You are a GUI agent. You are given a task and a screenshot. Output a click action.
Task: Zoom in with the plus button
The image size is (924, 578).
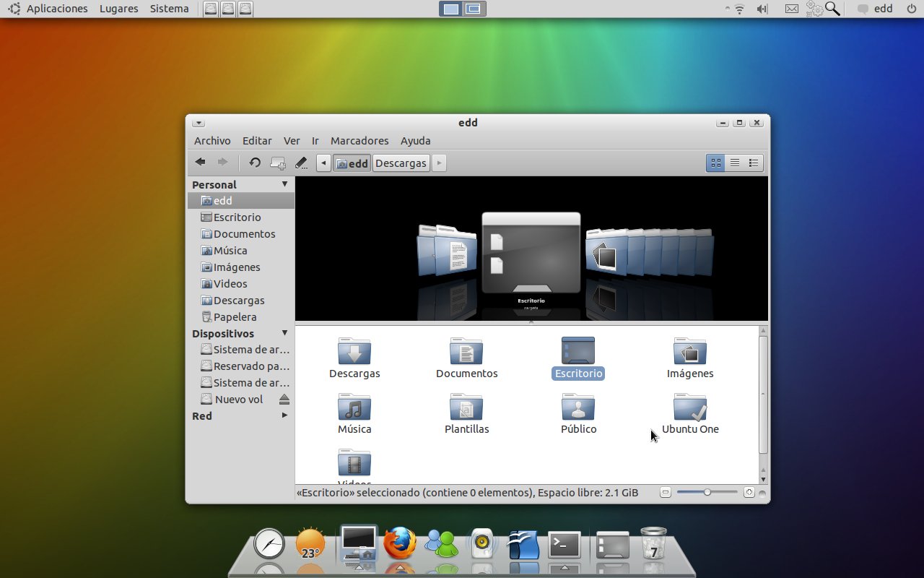pyautogui.click(x=749, y=492)
